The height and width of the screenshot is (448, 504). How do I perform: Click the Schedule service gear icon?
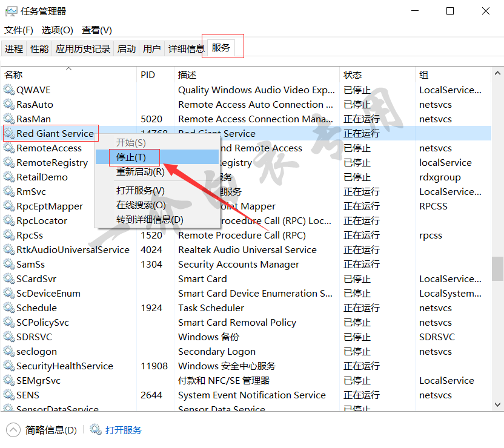point(9,308)
